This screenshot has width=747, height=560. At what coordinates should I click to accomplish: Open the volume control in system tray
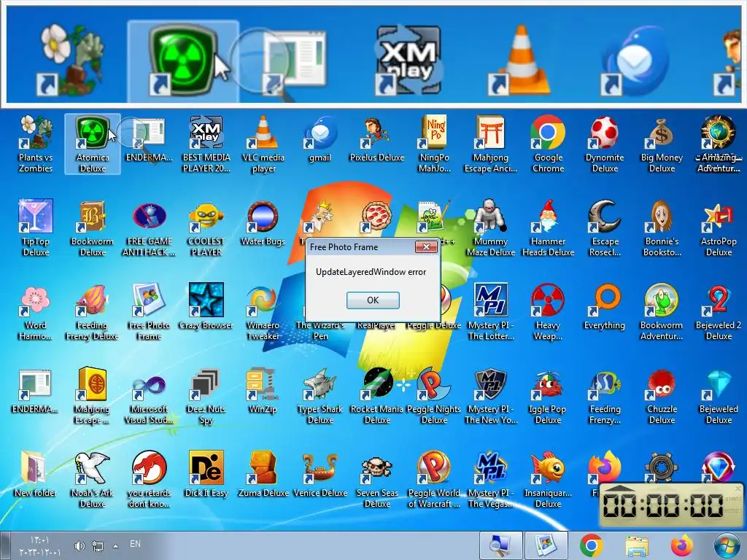click(x=79, y=545)
